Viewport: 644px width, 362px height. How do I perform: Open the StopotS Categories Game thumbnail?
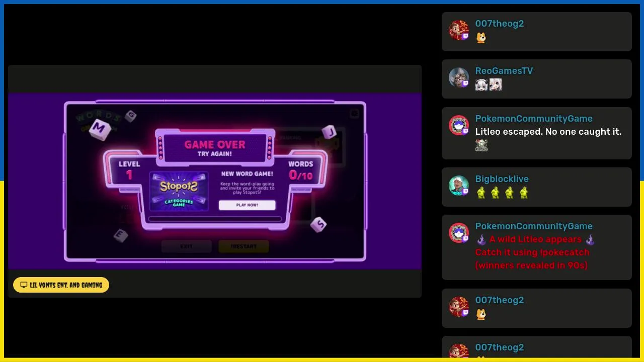tap(179, 192)
